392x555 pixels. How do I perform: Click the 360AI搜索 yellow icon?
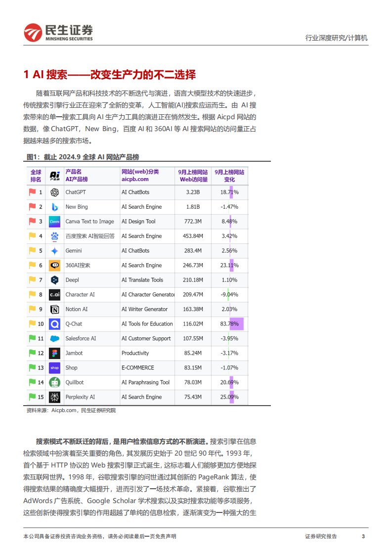point(55,266)
